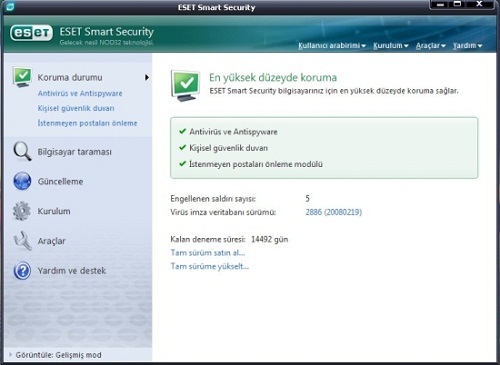Open Kurulum section in sidebar

[54, 211]
